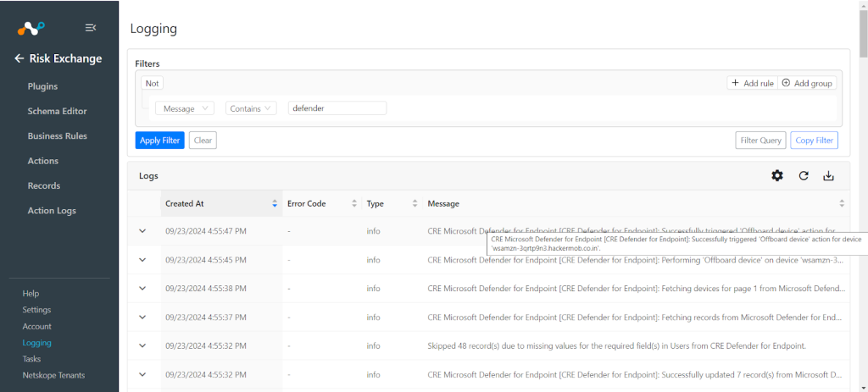Click the Performing 'Offboard device' message
The image size is (868, 392).
[636, 260]
